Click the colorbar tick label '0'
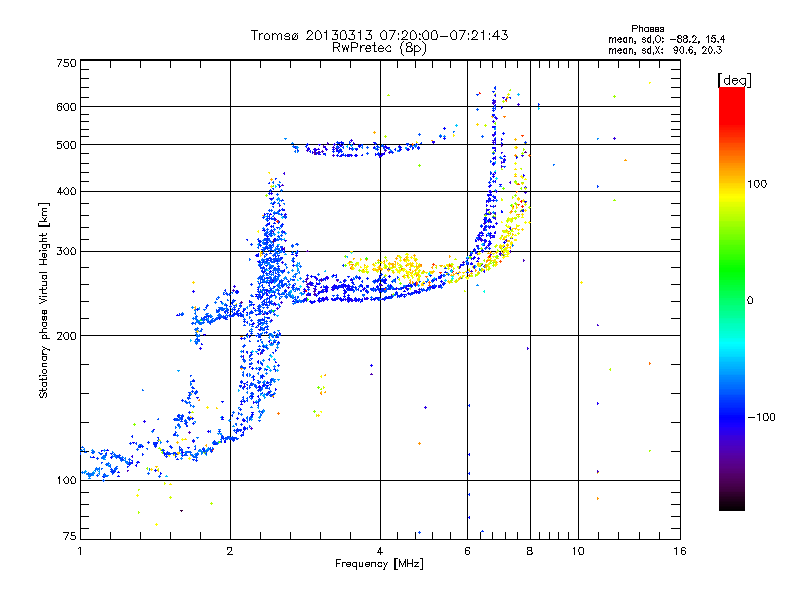 750,301
